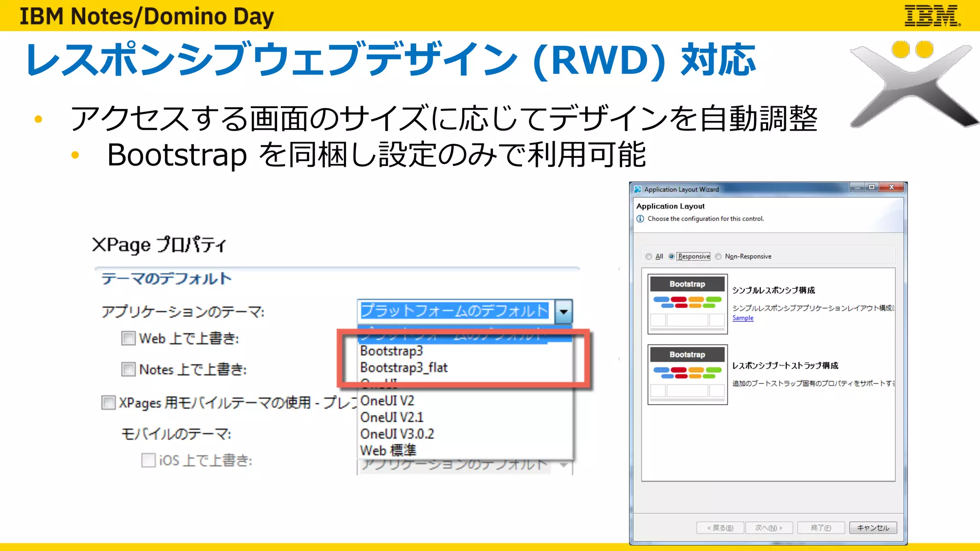
Task: Enable XPages 用モバイルテーマの使用 checkbox
Action: (109, 403)
